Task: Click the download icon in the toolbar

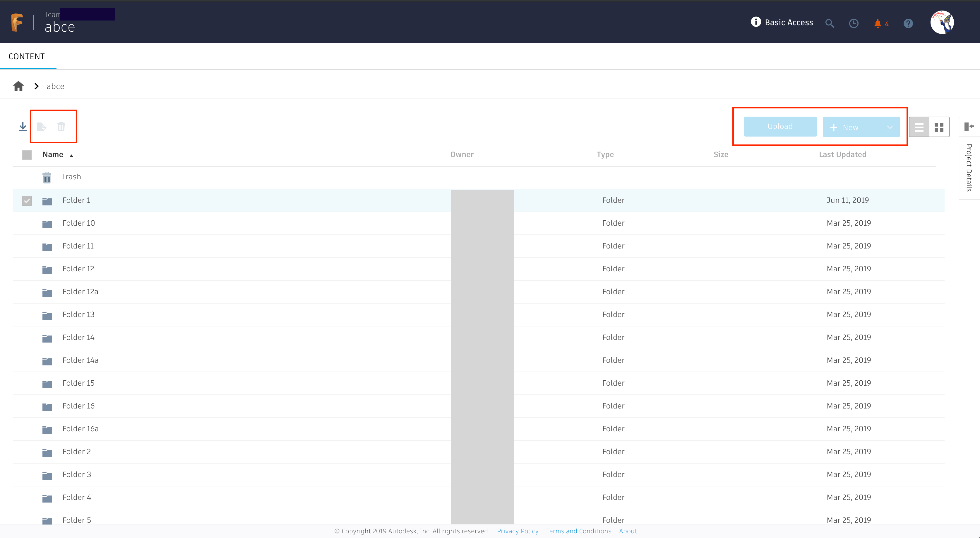Action: pos(23,126)
